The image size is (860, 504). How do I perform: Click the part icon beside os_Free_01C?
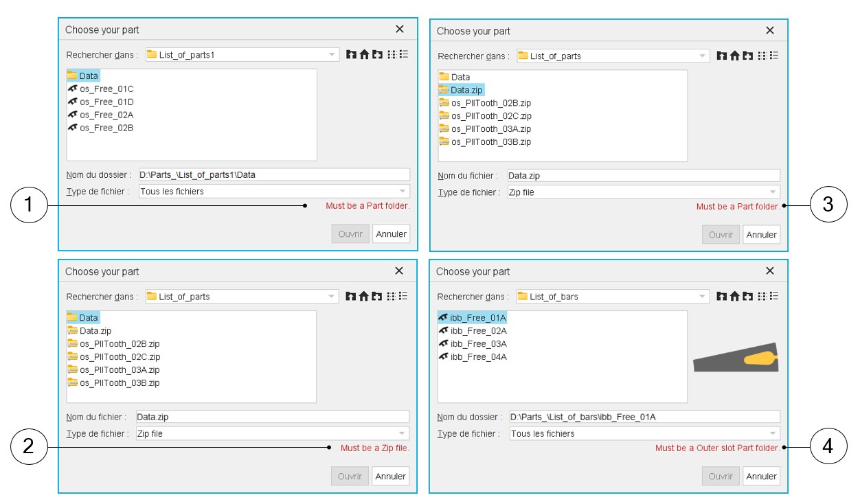pyautogui.click(x=73, y=89)
